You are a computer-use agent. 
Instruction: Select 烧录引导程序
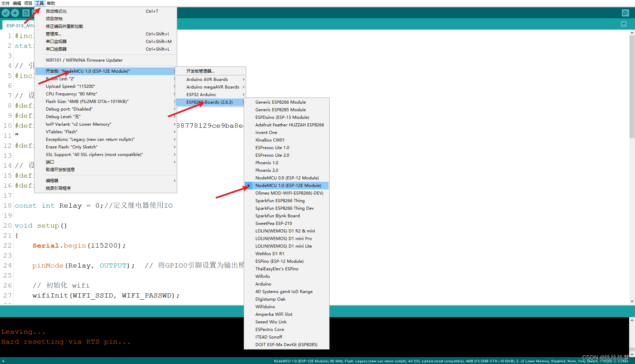click(x=105, y=188)
